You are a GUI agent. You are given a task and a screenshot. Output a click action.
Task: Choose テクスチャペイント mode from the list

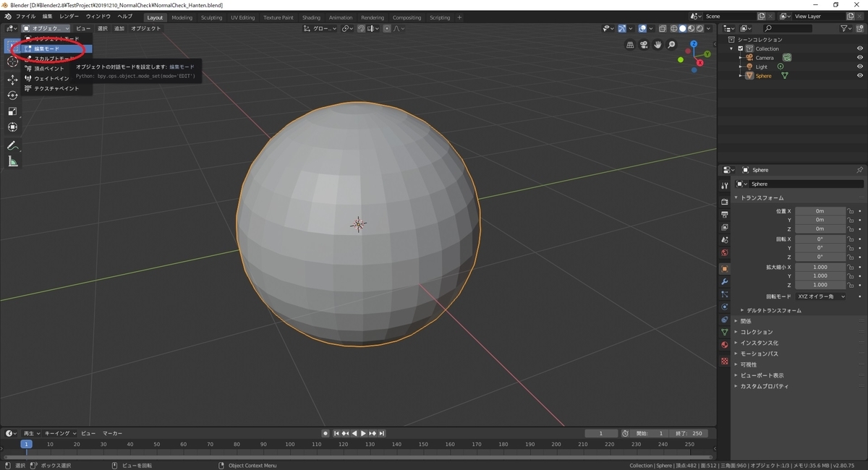(x=57, y=88)
